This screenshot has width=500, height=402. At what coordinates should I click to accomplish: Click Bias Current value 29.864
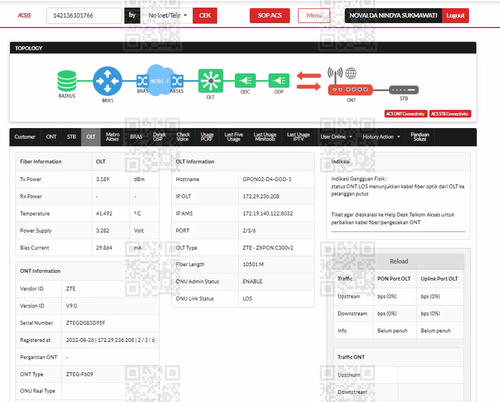tap(104, 248)
